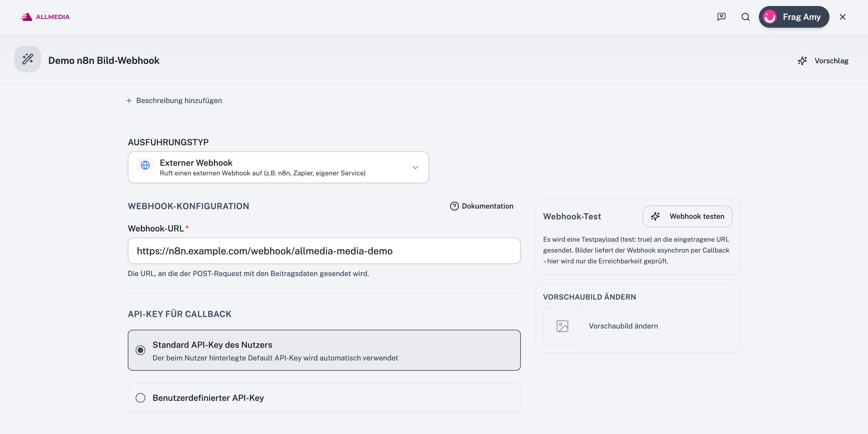
Task: Click the Webhook-Test heading
Action: (572, 216)
